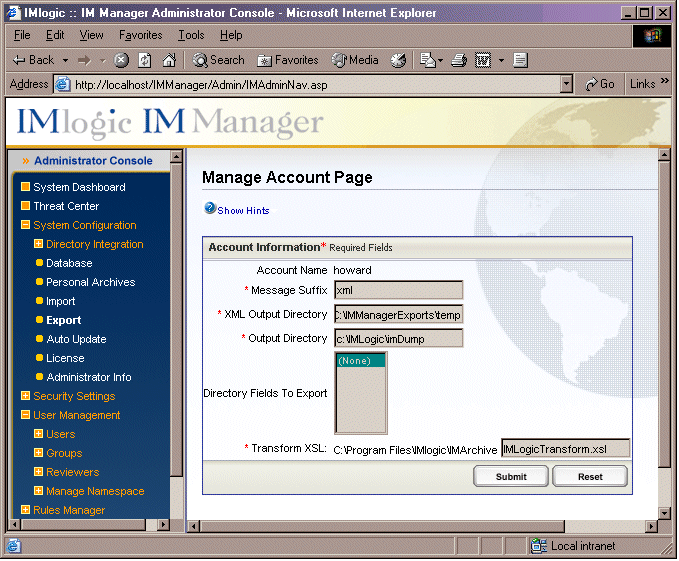Open the address bar dropdown arrow
This screenshot has width=679, height=561.
(x=567, y=84)
